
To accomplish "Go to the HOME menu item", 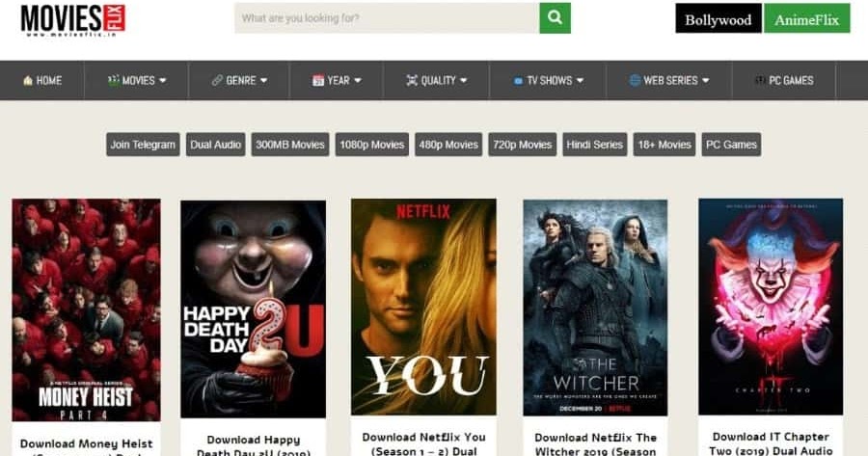I will pos(49,80).
